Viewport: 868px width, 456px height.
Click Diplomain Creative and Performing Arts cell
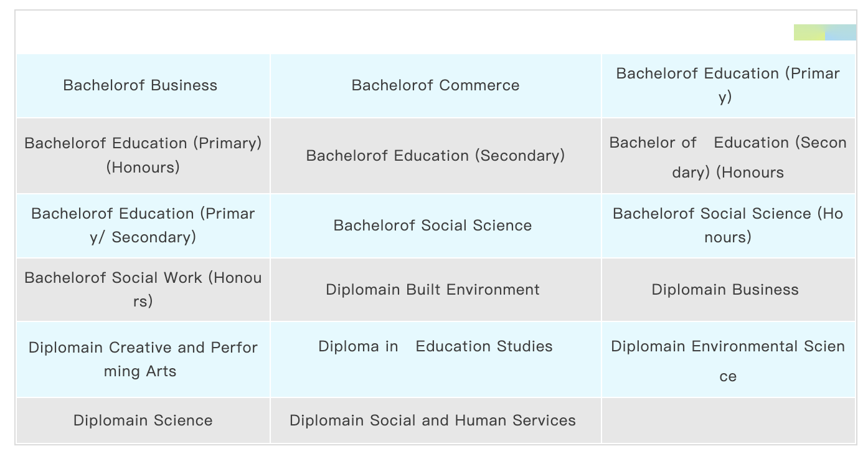[143, 359]
